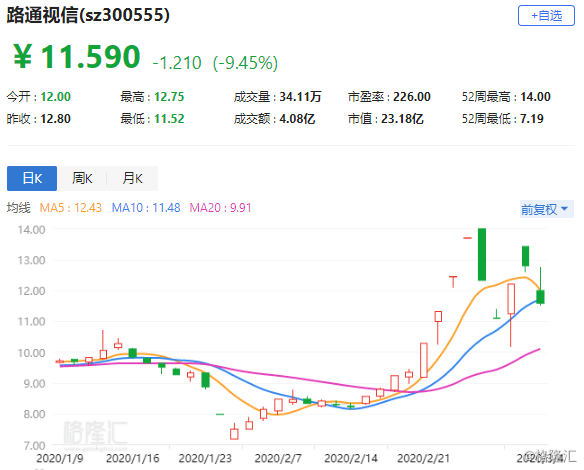Click the 昨收 12.80 previous close

click(x=38, y=119)
